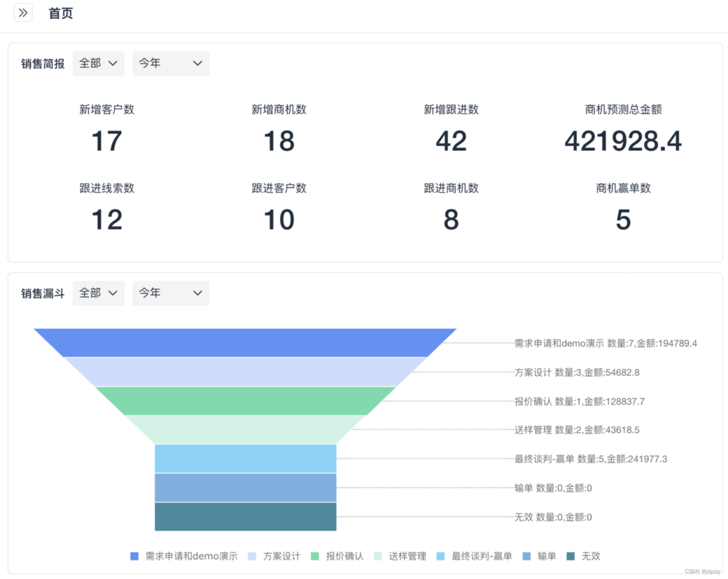728x579 pixels.
Task: Click the dark teal 无效 funnel segment
Action: coord(245,517)
